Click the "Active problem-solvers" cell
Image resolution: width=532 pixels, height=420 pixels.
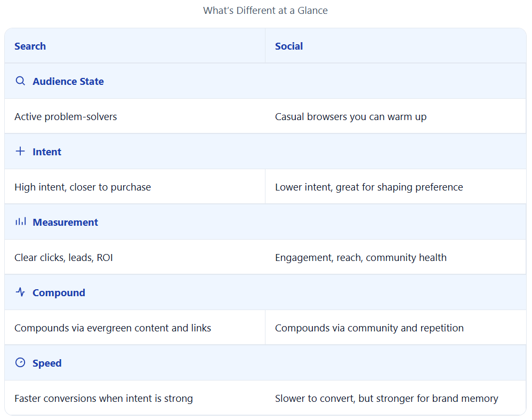(x=66, y=117)
